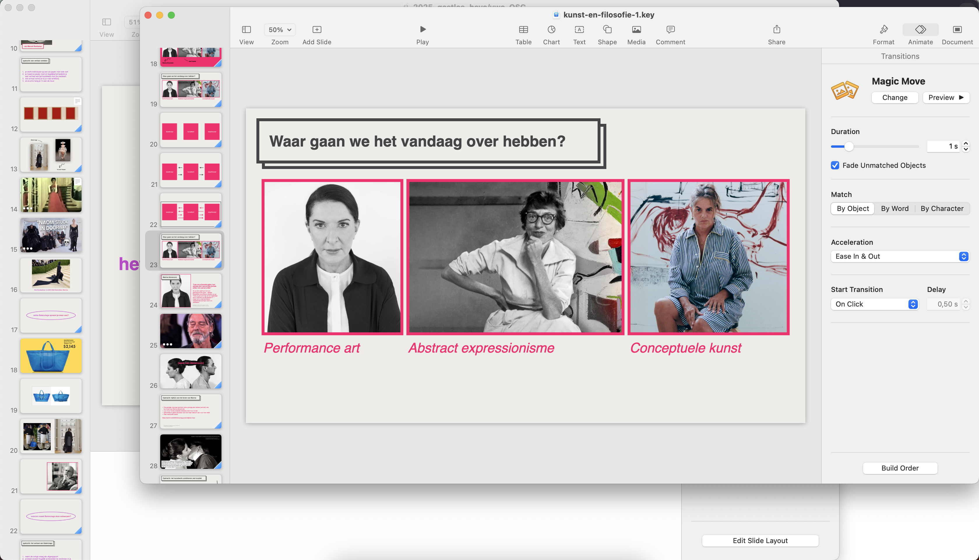Open zoom percentage dropdown in background window

coord(132,22)
